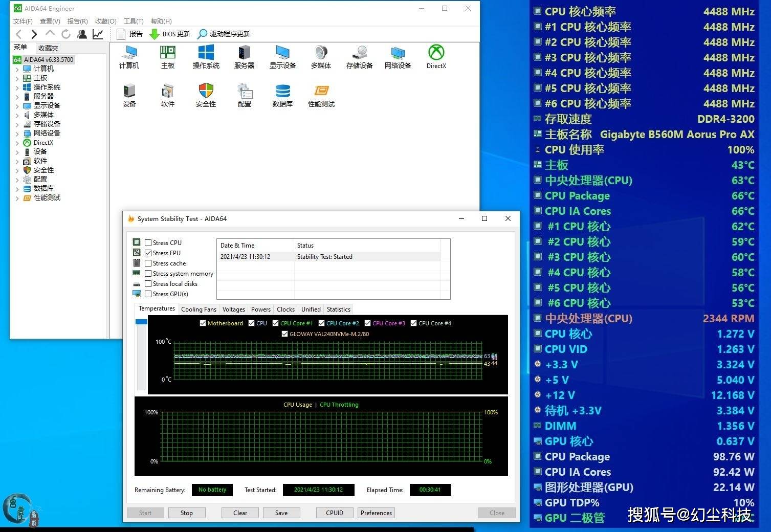Open the 操作系统 category icon in main pane
771x532 pixels.
pyautogui.click(x=206, y=57)
